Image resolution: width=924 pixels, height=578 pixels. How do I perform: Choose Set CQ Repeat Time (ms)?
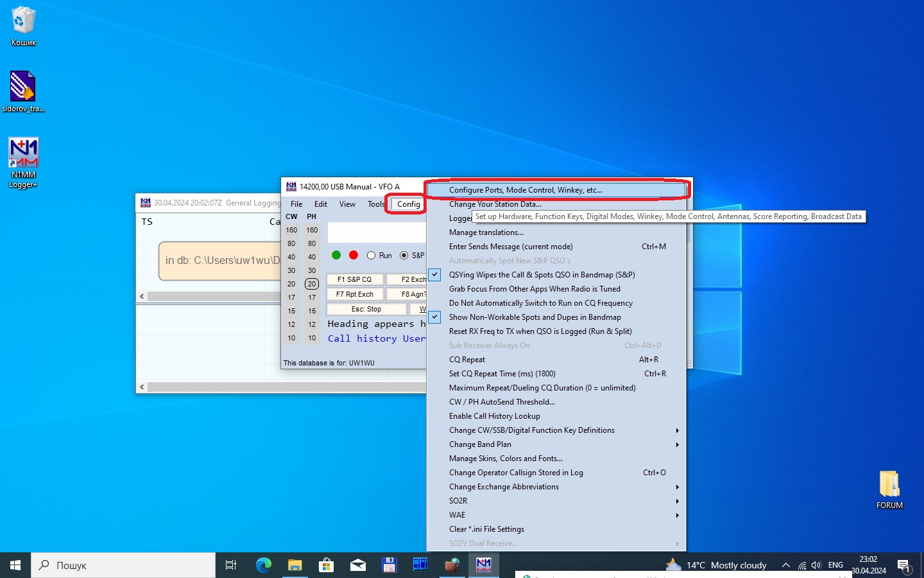556,374
